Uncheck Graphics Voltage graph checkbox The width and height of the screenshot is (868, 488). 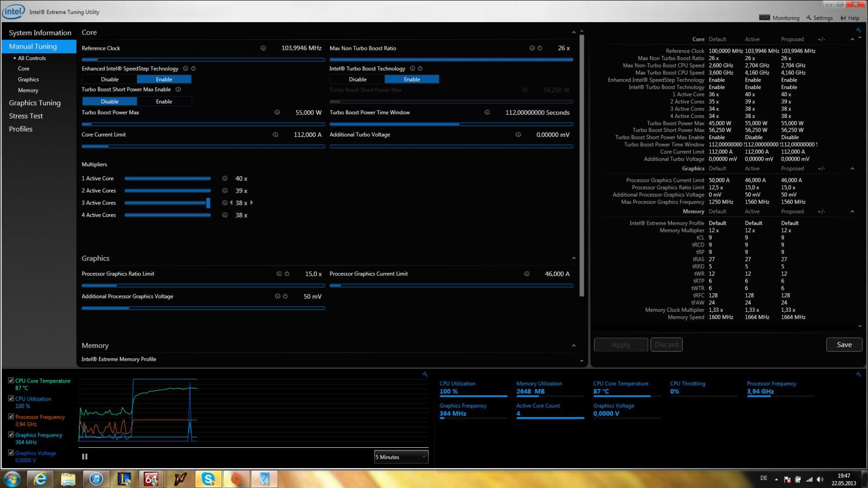pyautogui.click(x=11, y=453)
